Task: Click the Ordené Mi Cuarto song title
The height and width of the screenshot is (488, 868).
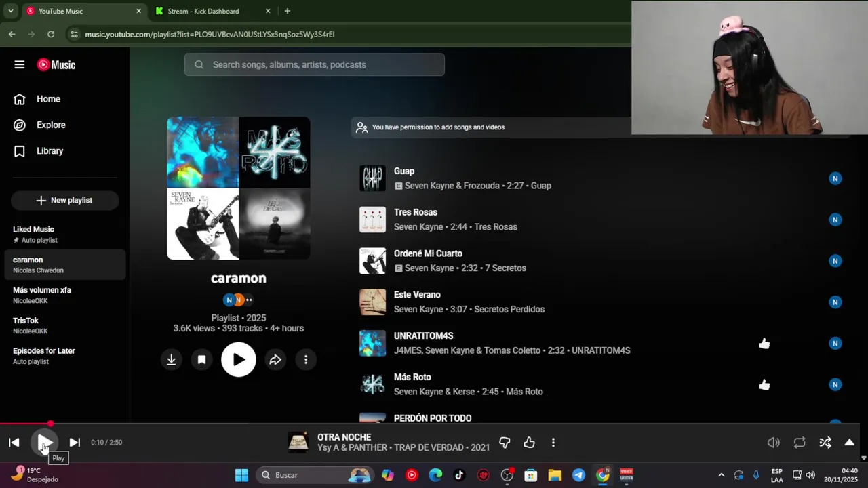Action: point(428,253)
